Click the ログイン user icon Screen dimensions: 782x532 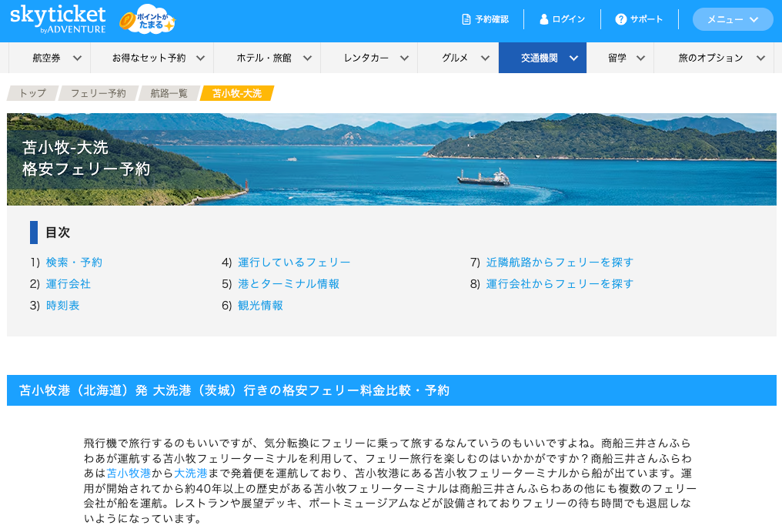[544, 19]
